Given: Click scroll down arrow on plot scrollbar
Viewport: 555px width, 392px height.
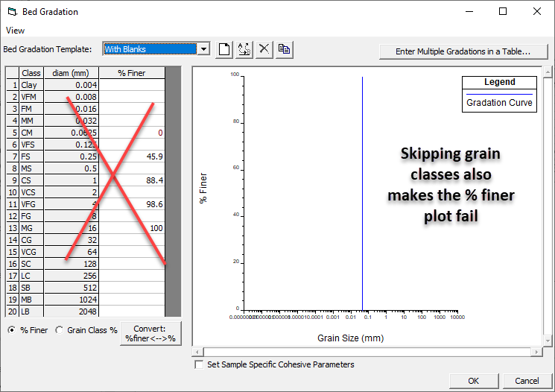Looking at the screenshot, I should (x=548, y=341).
